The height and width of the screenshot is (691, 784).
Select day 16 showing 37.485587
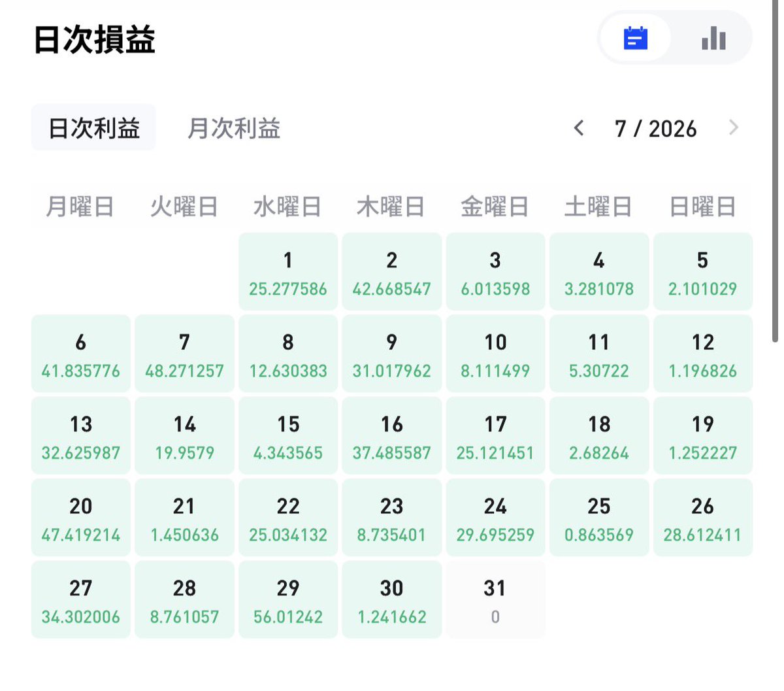click(x=391, y=435)
